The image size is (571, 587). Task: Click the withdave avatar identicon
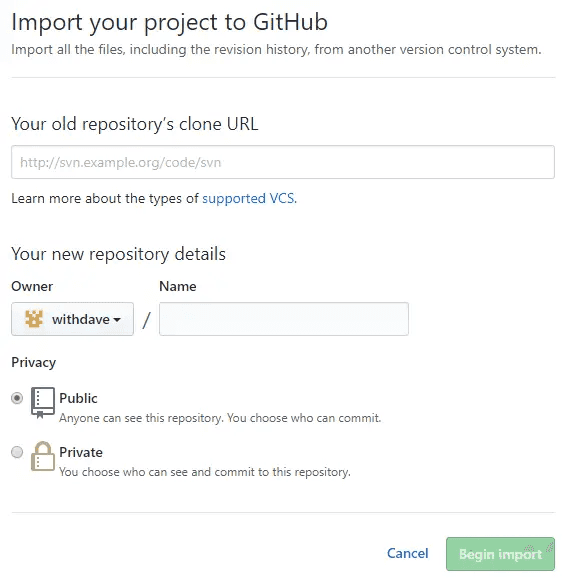point(34,319)
